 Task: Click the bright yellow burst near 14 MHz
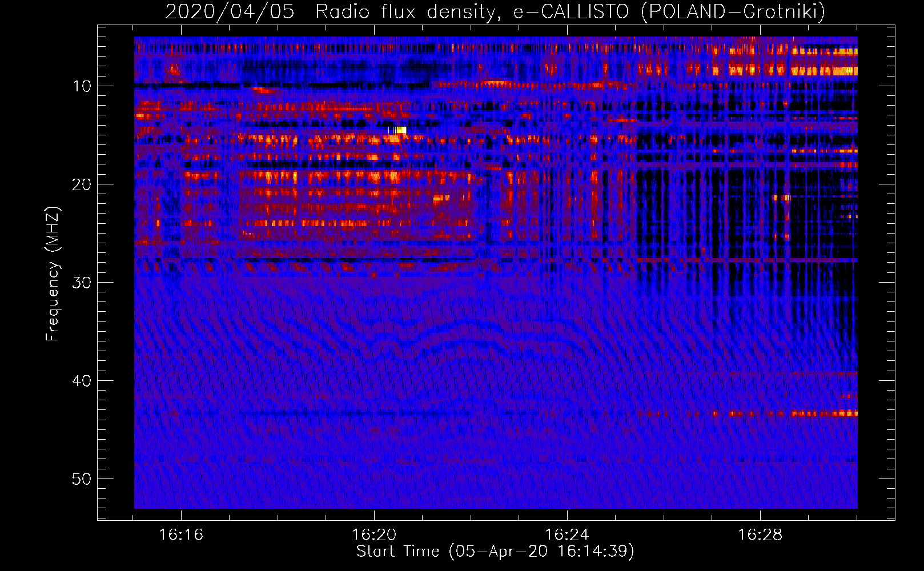[x=397, y=130]
